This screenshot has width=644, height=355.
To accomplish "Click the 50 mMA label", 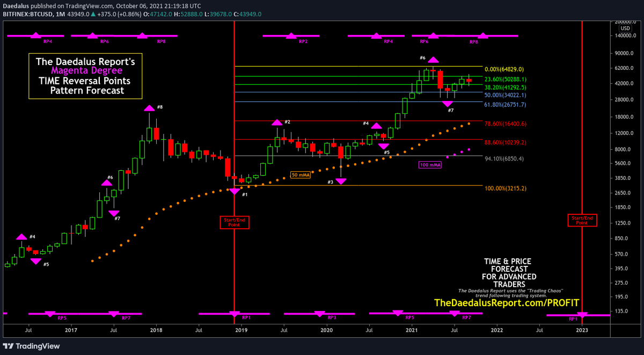I will 301,175.
